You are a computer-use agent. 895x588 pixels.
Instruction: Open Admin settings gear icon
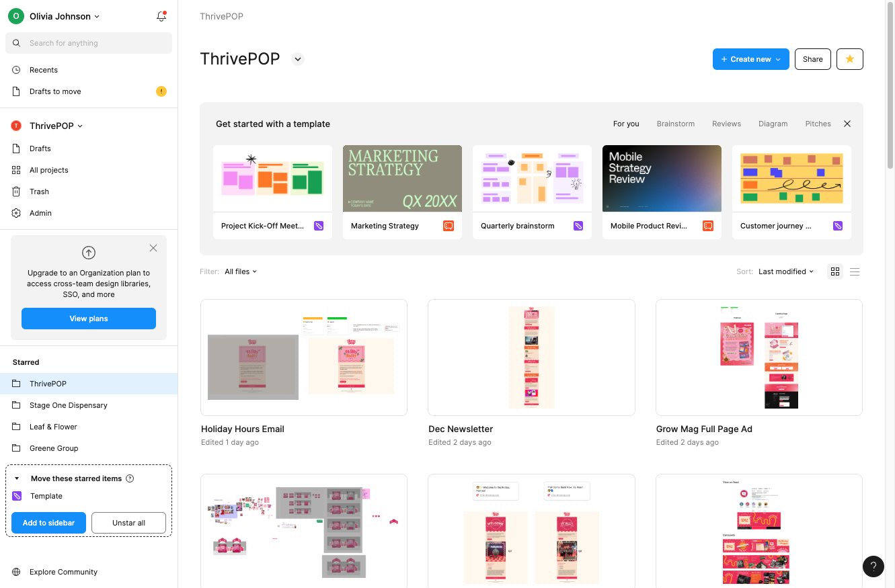click(17, 213)
